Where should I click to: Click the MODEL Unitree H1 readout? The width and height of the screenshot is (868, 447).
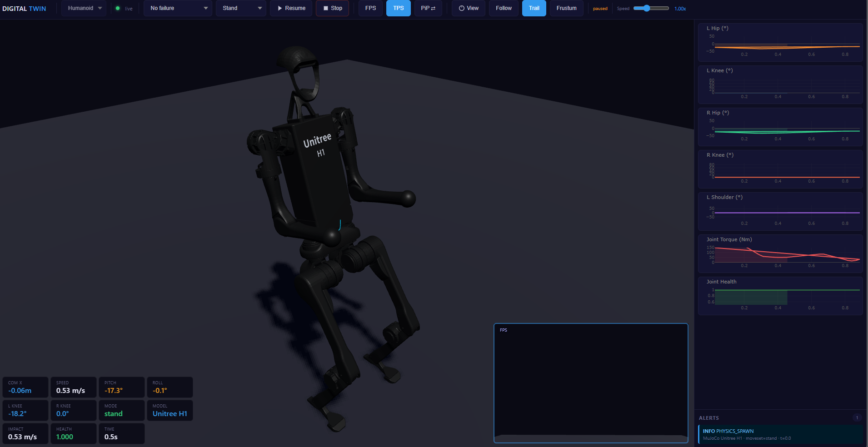(170, 410)
